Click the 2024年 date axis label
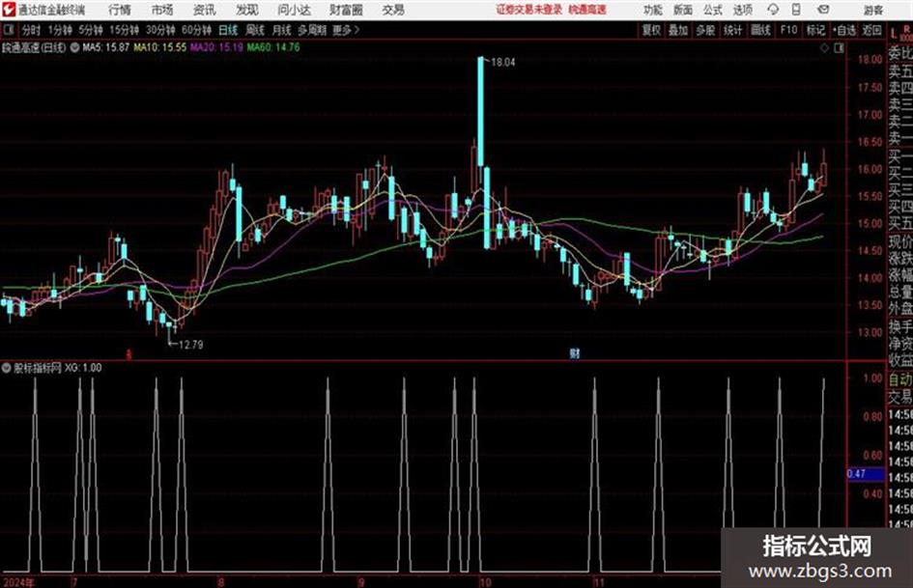Screen dimensions: 913x588 (18, 582)
